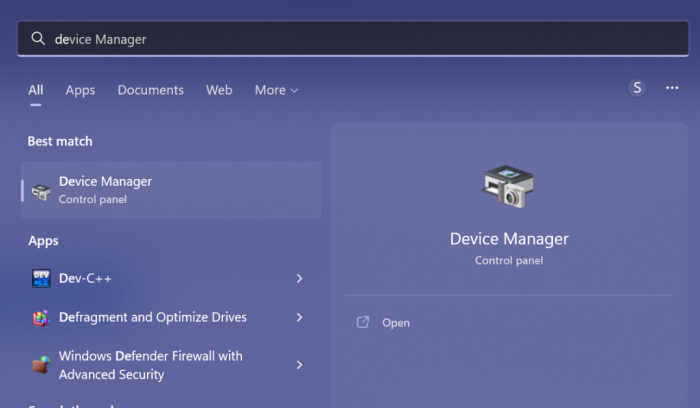Image resolution: width=700 pixels, height=408 pixels.
Task: Switch to the Web filter tab
Action: pos(219,90)
